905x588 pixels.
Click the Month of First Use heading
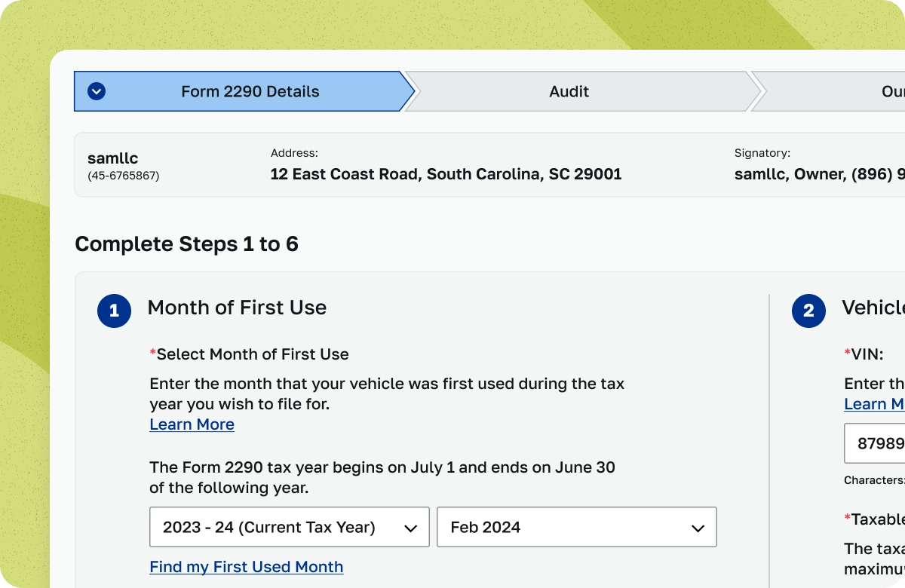click(x=237, y=308)
